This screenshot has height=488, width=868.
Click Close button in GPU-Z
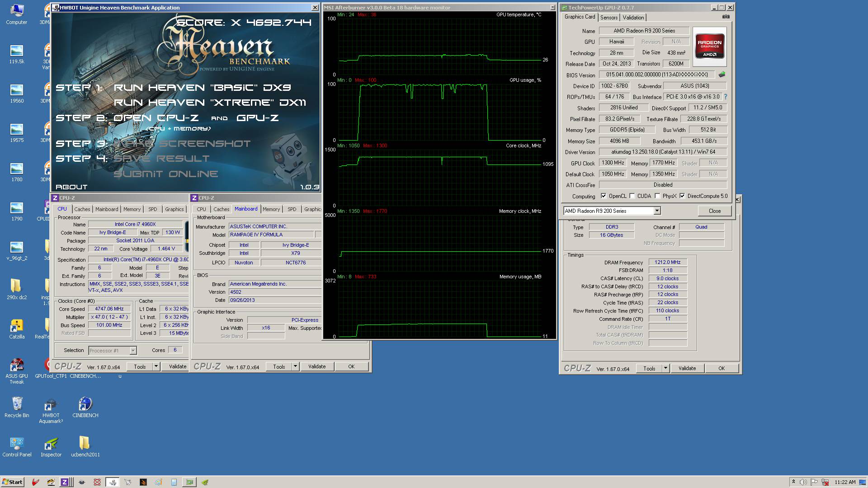point(715,211)
